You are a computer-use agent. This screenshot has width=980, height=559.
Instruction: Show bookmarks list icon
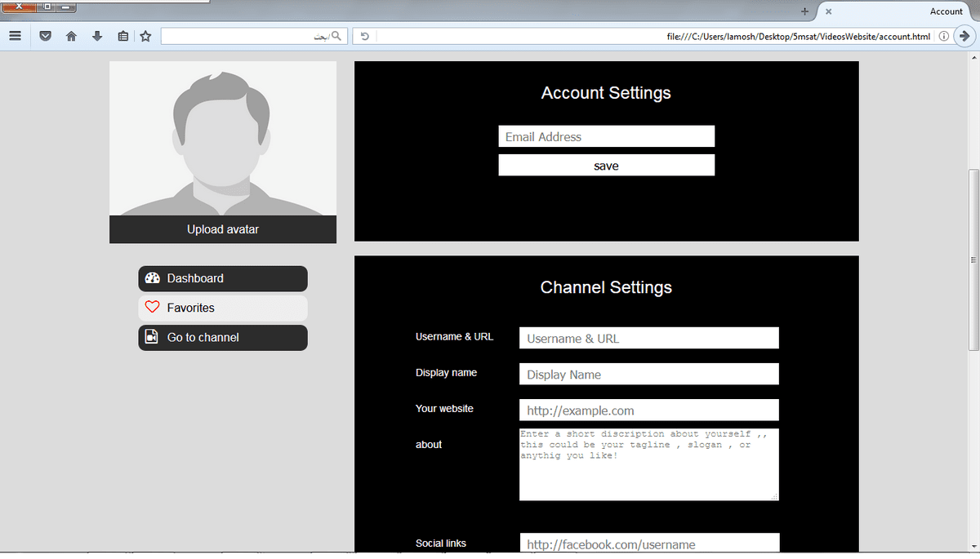[122, 36]
